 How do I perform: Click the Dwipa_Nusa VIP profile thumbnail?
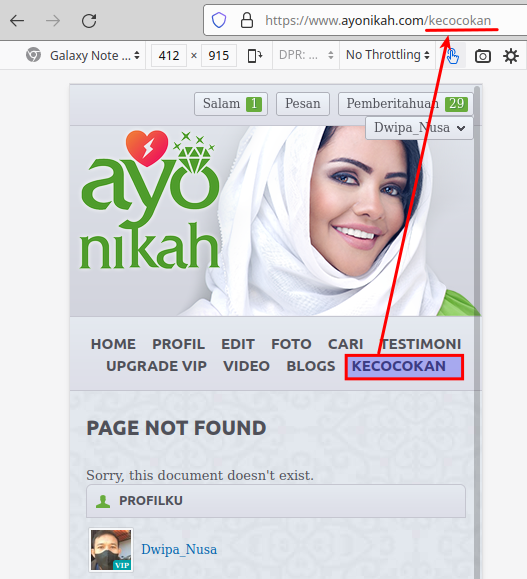(111, 550)
